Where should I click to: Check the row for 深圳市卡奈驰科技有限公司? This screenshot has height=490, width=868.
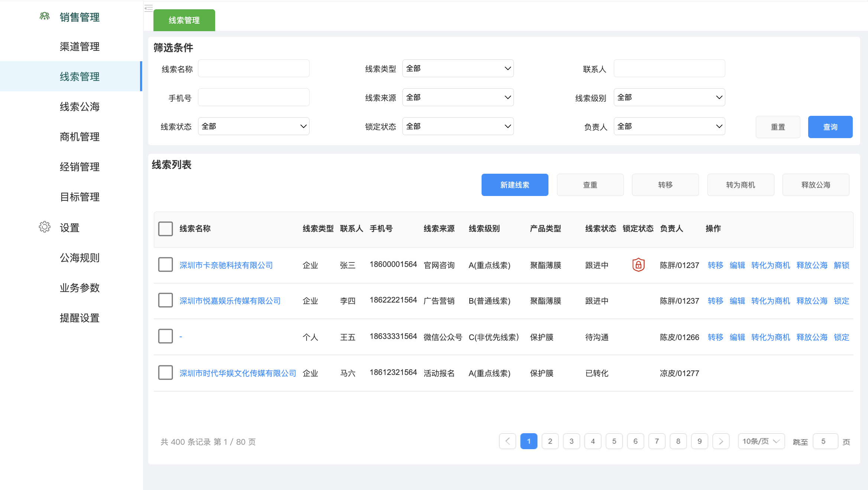click(166, 265)
